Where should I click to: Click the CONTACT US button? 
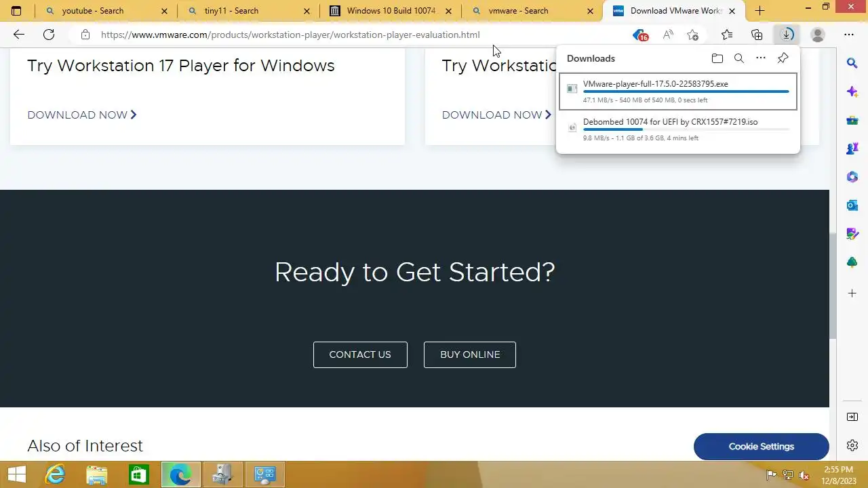[360, 354]
